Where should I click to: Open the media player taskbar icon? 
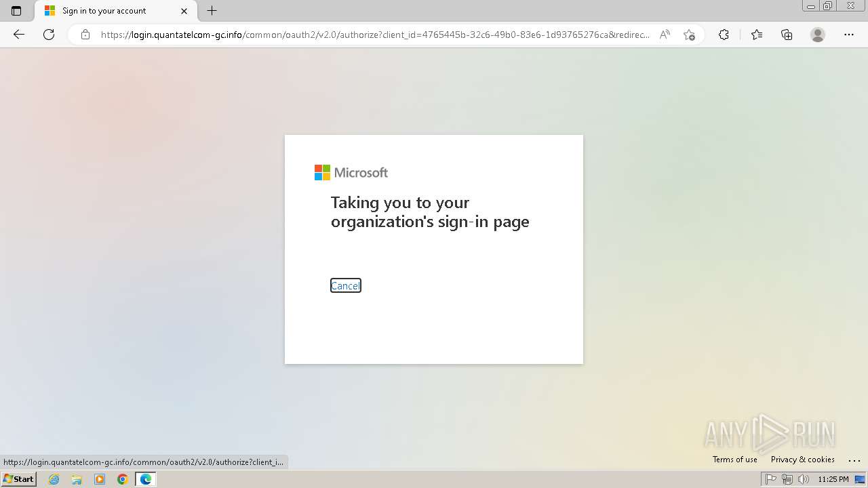[x=100, y=479]
